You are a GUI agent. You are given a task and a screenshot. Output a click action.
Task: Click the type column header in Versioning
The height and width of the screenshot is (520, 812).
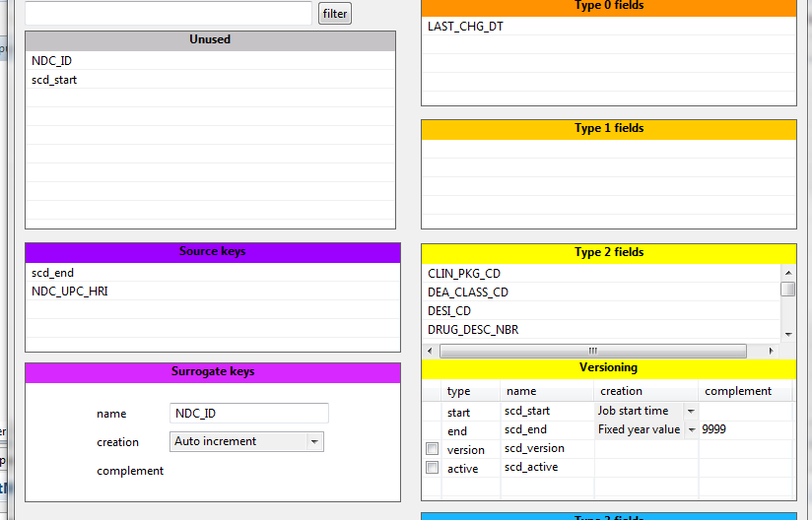point(470,391)
